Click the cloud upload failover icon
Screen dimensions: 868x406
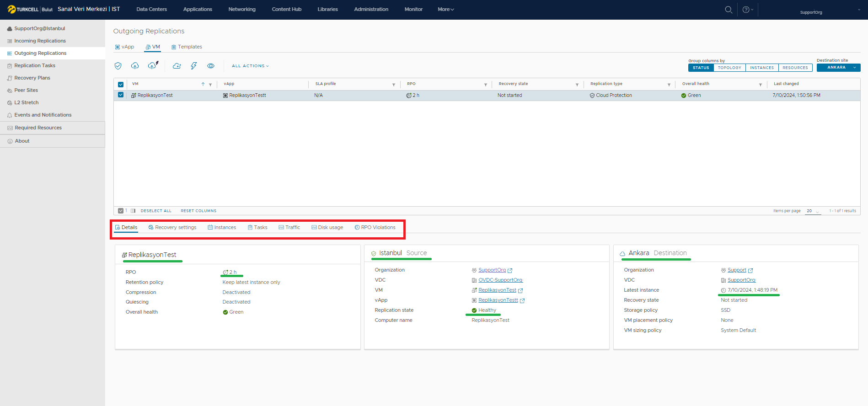[x=135, y=66]
